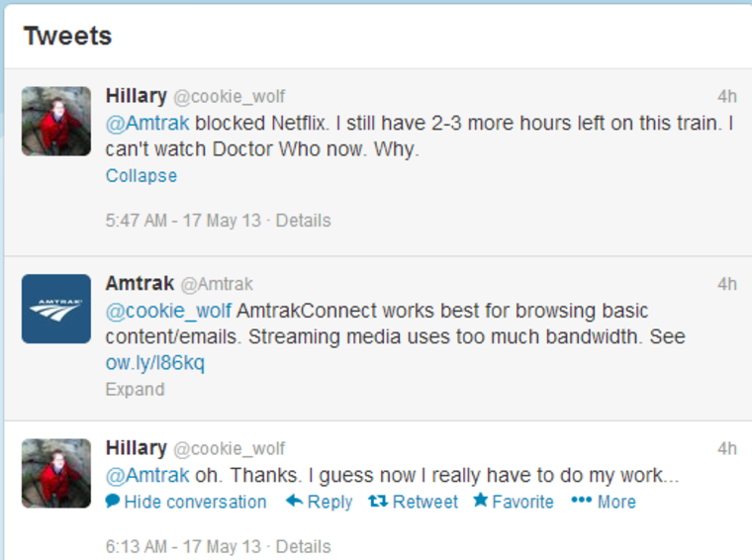752x560 pixels.
Task: Click the Hide conversation speech bubble icon
Action: coord(113,502)
